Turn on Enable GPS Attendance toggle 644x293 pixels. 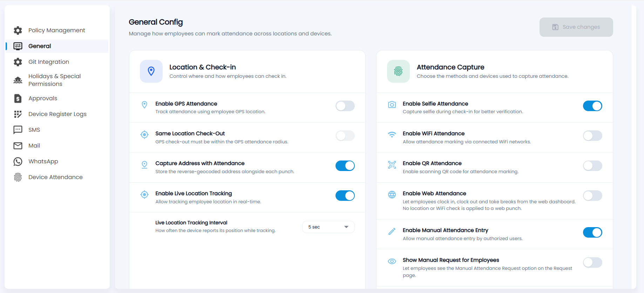345,106
